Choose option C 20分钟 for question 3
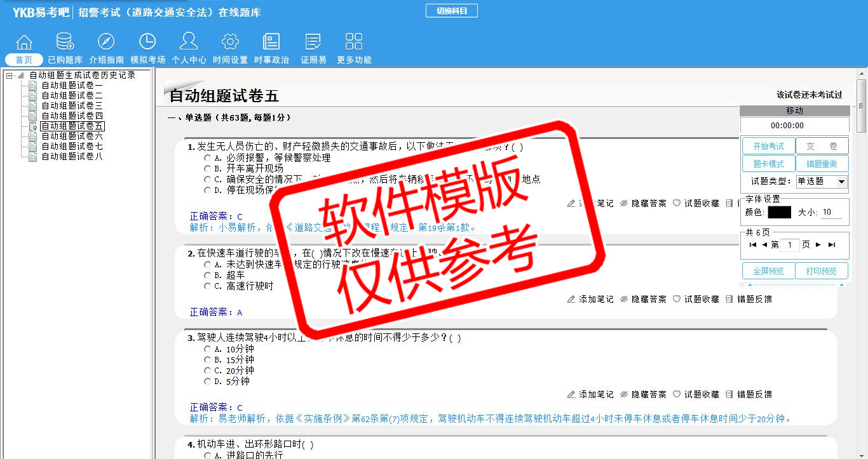 point(207,371)
